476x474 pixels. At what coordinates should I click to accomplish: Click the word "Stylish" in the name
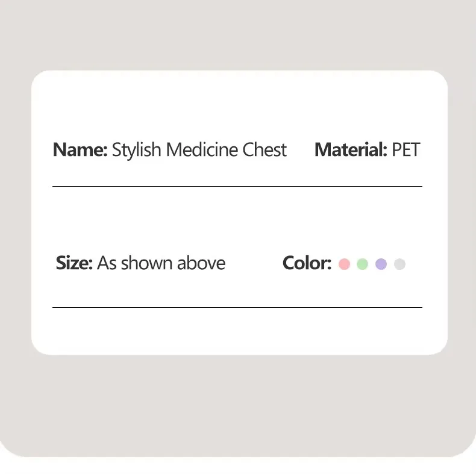(137, 150)
